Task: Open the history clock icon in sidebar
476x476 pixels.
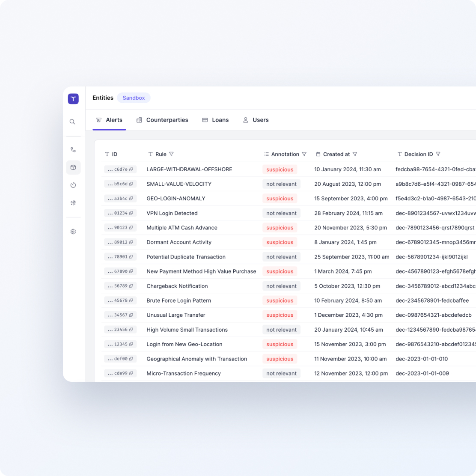Action: (x=73, y=185)
